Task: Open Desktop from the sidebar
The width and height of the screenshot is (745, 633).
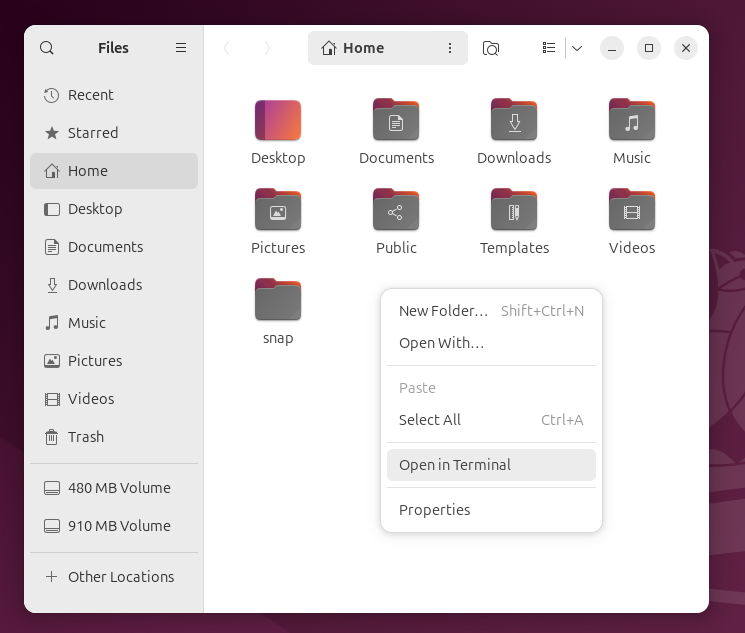Action: (114, 209)
